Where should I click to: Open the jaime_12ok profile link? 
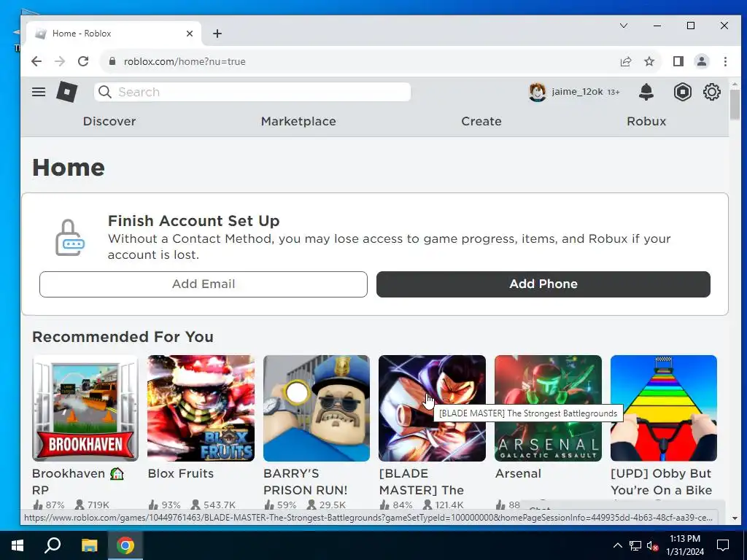click(x=578, y=92)
